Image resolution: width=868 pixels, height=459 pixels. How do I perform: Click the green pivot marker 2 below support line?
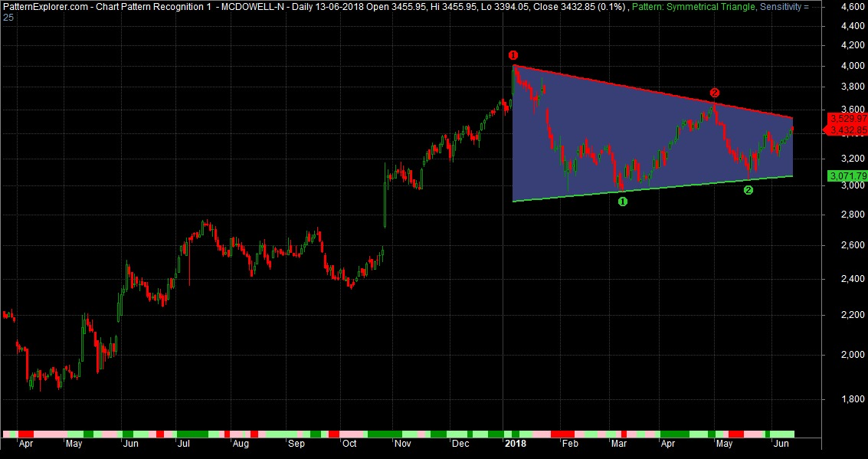[748, 190]
